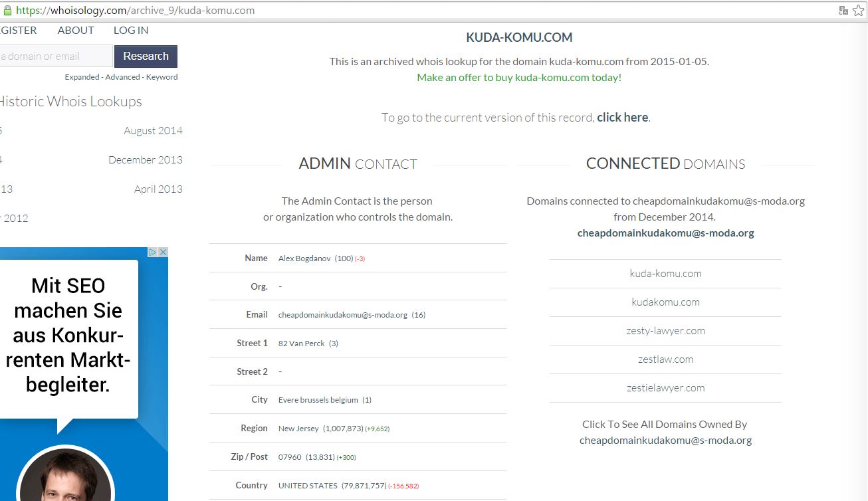Click the admin email cheapdomainkudakomu@s-moda.org
The height and width of the screenshot is (501, 868).
click(x=343, y=315)
